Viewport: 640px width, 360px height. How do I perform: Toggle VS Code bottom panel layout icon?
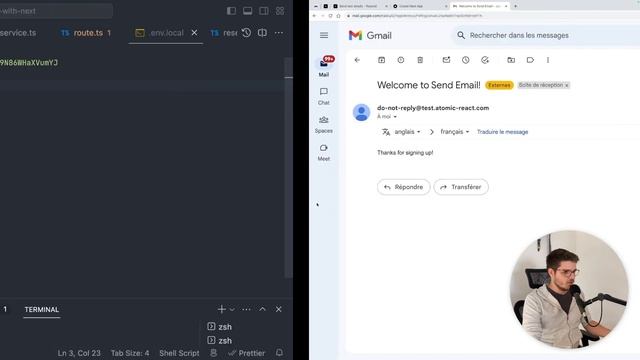247,11
